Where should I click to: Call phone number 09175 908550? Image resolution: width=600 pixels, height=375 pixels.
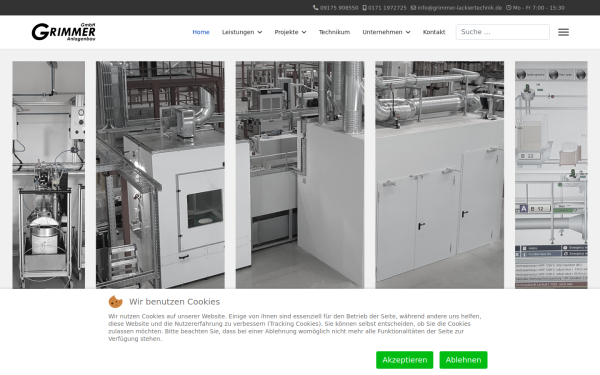pyautogui.click(x=339, y=8)
